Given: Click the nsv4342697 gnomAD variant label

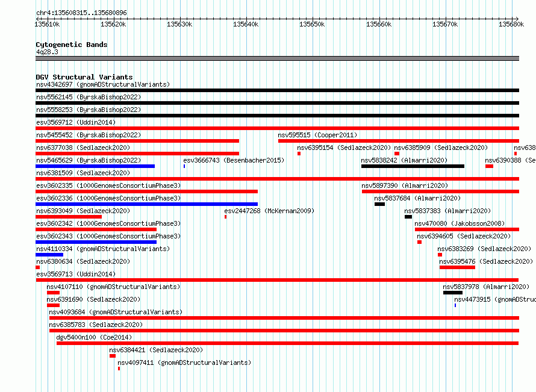Looking at the screenshot, I should click(103, 84).
